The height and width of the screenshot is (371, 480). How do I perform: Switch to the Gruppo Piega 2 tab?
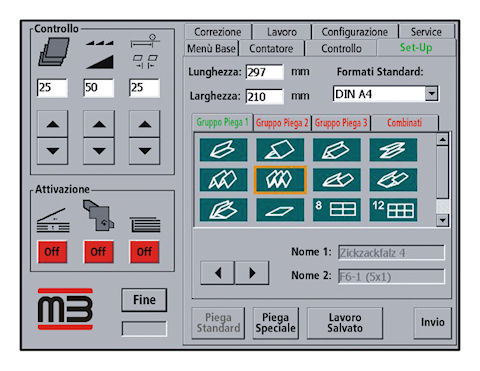pyautogui.click(x=282, y=123)
